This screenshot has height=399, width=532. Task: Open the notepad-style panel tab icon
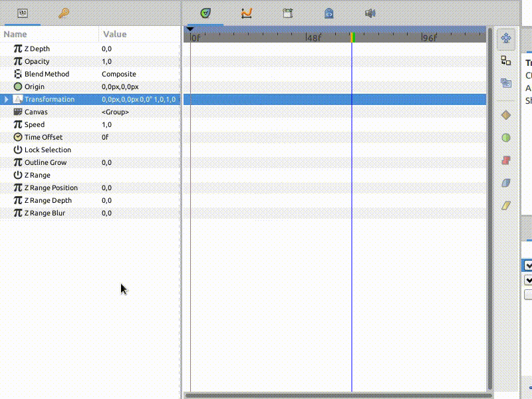click(287, 13)
